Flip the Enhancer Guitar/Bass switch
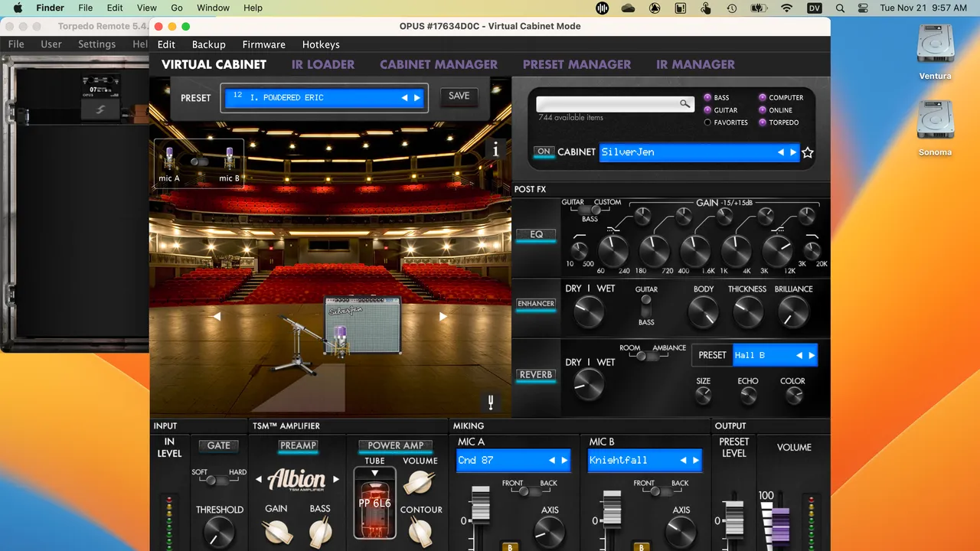Image resolution: width=980 pixels, height=551 pixels. [646, 305]
